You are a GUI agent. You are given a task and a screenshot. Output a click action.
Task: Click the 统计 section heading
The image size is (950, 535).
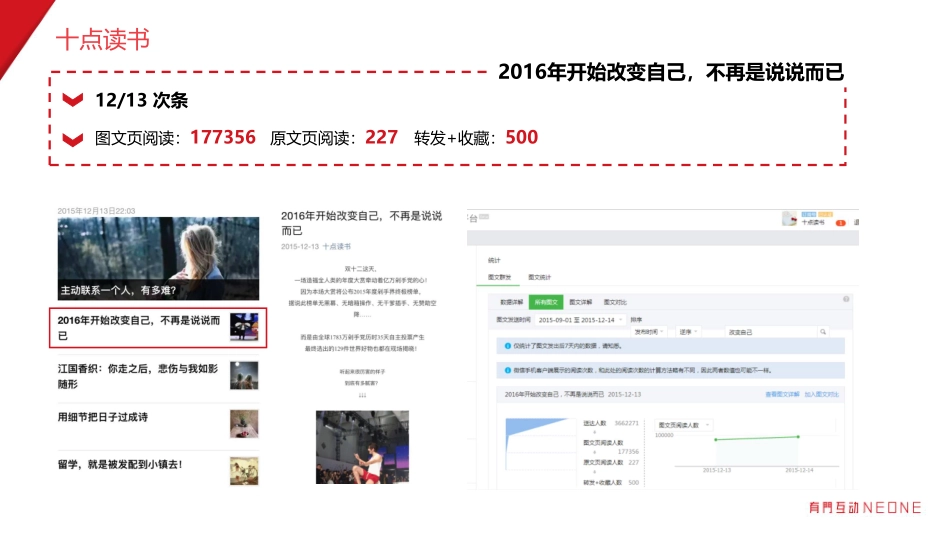tap(494, 261)
